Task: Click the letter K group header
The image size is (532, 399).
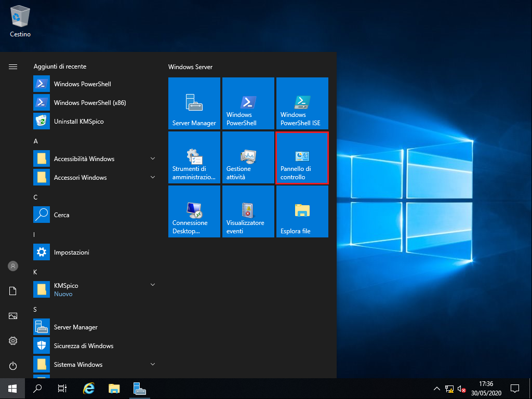Action: tap(35, 272)
